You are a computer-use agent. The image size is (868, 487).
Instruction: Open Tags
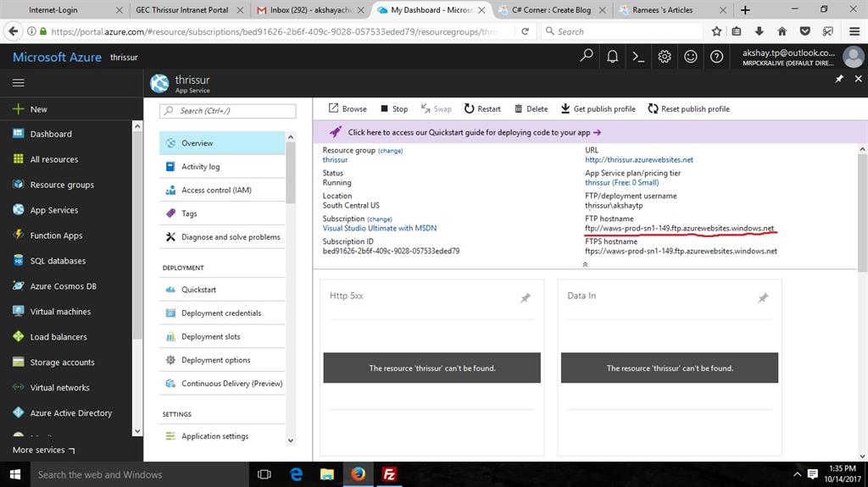[222, 213]
